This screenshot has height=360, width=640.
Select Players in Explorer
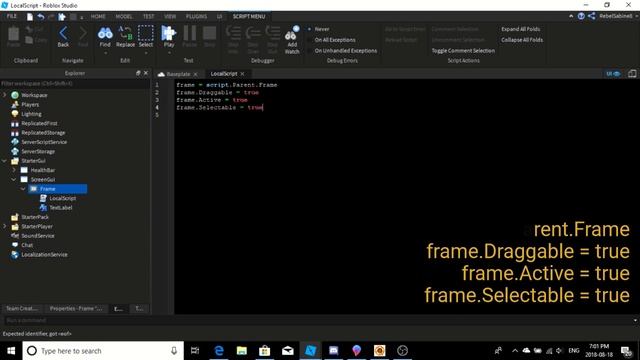coord(30,104)
